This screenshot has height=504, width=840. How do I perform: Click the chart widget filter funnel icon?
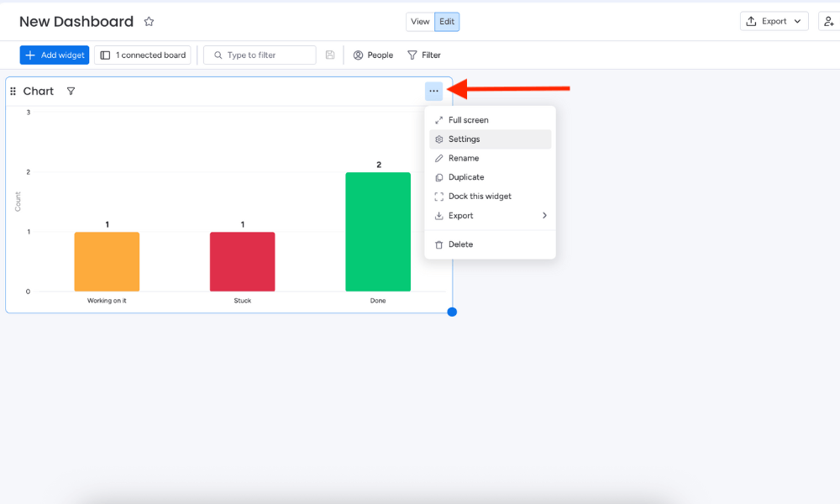(71, 91)
